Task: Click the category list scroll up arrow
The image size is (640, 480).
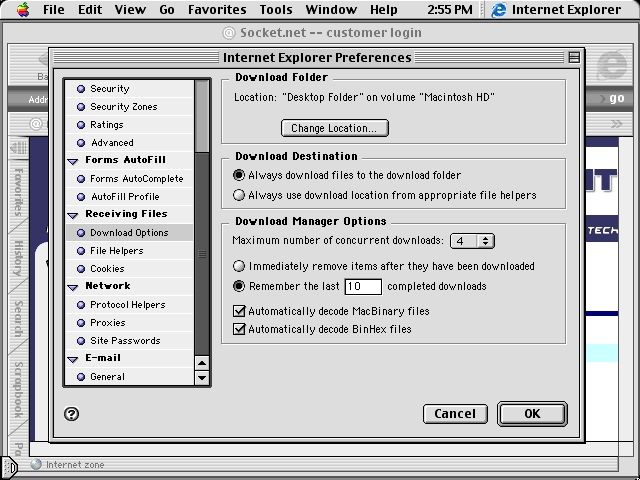Action: tap(202, 363)
